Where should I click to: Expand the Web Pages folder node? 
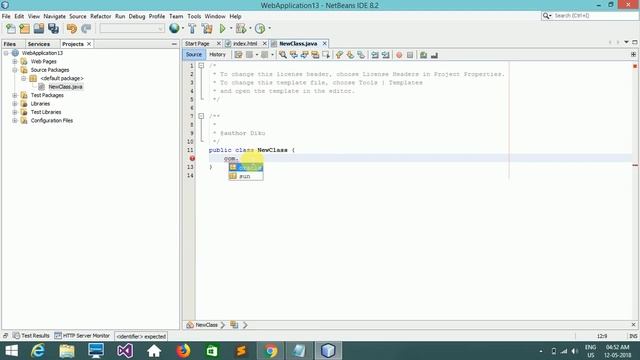(x=15, y=62)
